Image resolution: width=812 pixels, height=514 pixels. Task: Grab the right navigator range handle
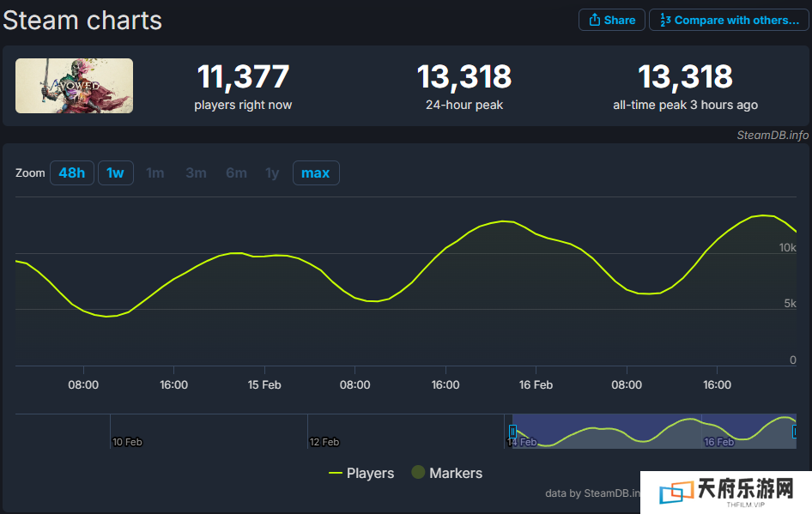click(795, 431)
